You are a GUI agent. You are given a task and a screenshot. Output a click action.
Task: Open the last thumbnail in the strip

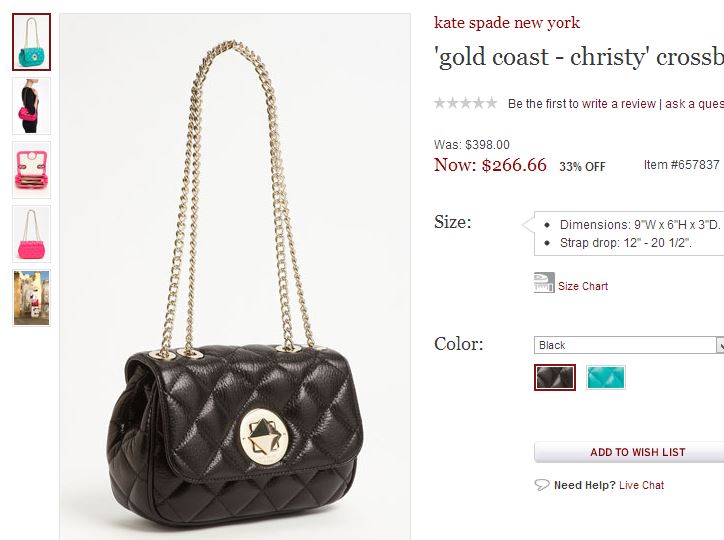[x=32, y=297]
